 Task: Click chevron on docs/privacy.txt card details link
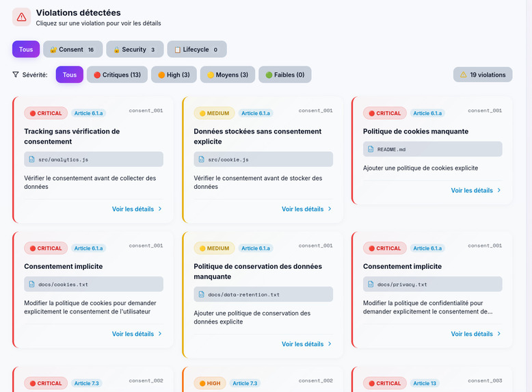(x=498, y=334)
